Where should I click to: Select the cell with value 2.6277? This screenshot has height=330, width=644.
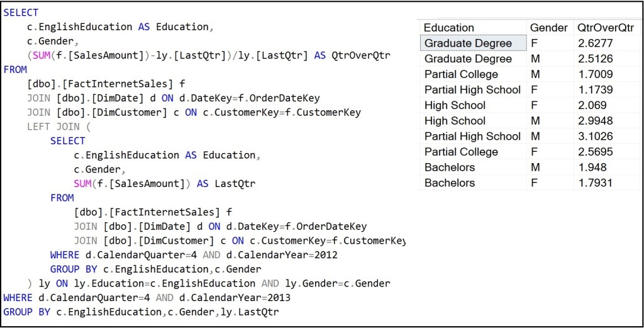595,43
